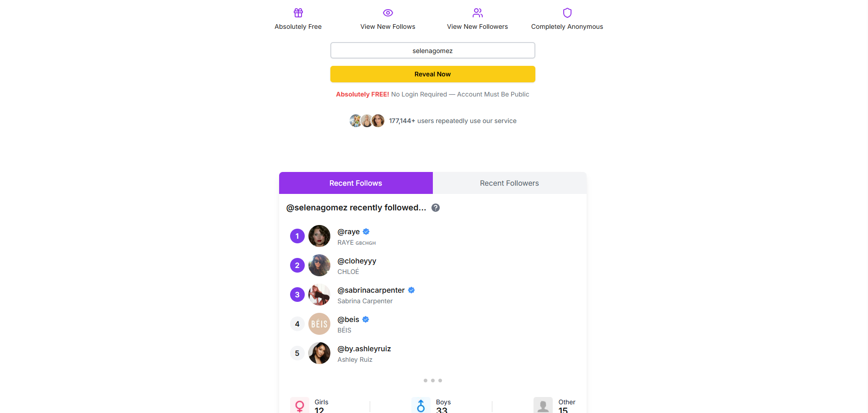Click the question mark help icon
Image resolution: width=868 pixels, height=413 pixels.
point(436,208)
